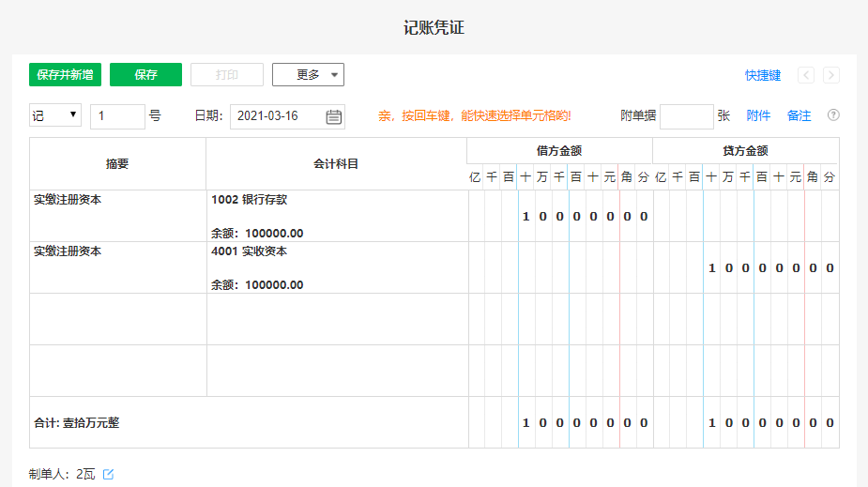Click the 打印 button

(x=227, y=75)
